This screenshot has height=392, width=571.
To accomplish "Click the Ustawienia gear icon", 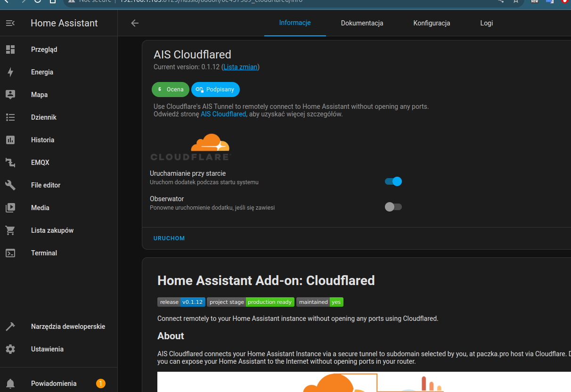I will (10, 349).
